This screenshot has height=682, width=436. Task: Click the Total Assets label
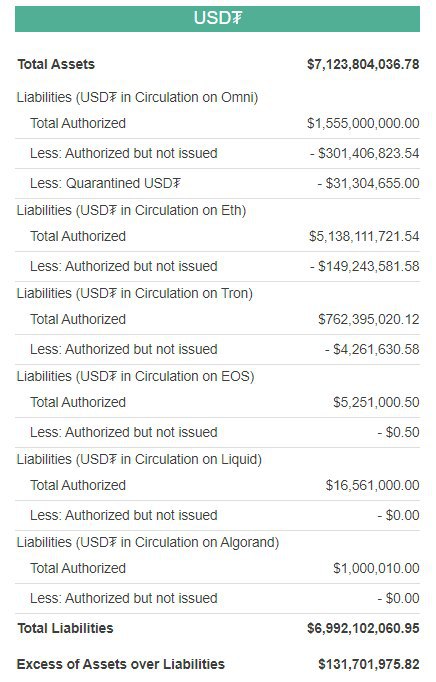click(x=56, y=64)
